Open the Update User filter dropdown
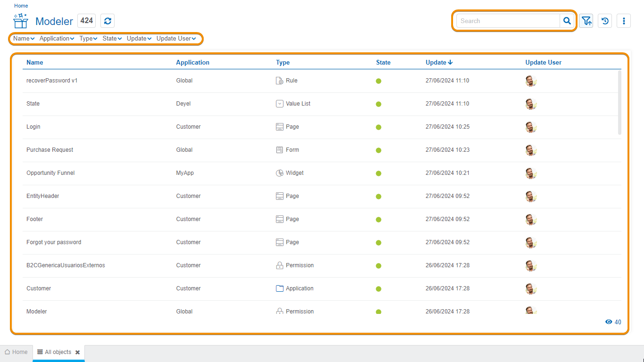 coord(176,39)
